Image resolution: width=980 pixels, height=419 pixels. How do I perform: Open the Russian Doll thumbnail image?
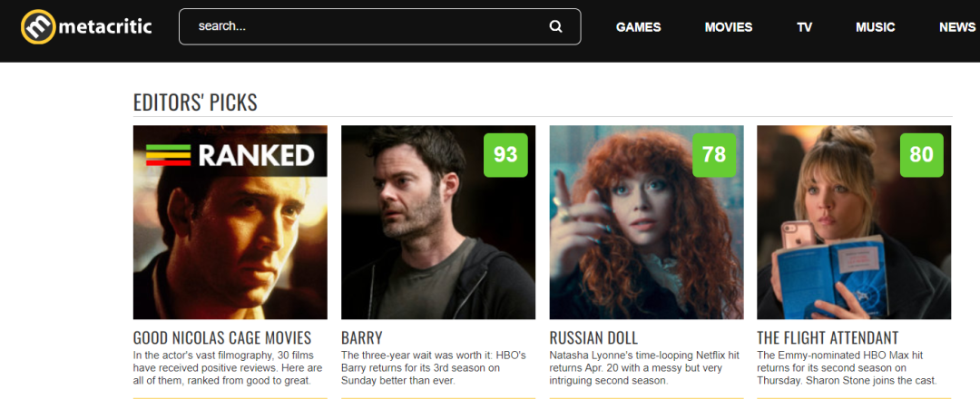(646, 222)
